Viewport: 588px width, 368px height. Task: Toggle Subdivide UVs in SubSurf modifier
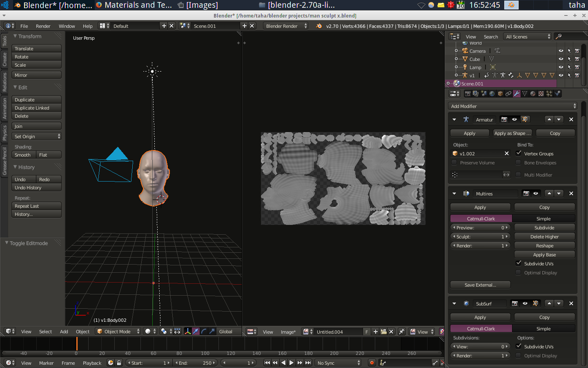click(519, 346)
